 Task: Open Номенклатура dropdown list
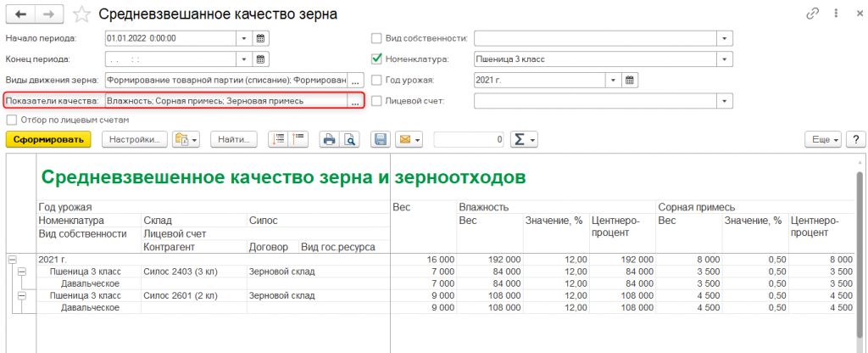tap(725, 59)
